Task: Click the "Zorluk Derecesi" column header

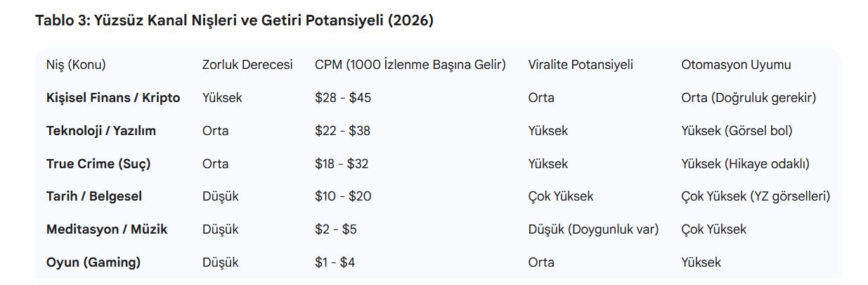Action: [247, 65]
